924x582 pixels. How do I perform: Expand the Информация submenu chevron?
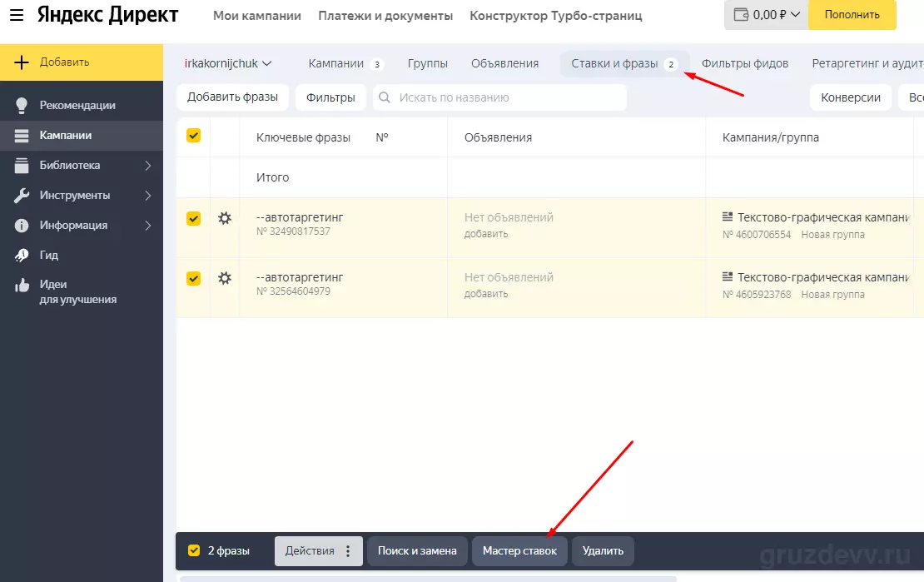(148, 226)
